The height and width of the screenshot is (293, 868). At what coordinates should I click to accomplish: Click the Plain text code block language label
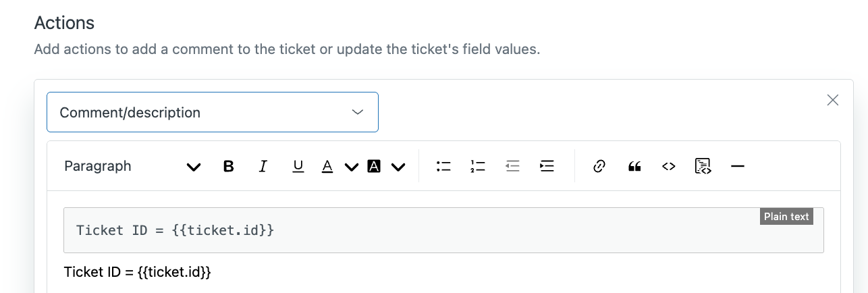pyautogui.click(x=786, y=217)
